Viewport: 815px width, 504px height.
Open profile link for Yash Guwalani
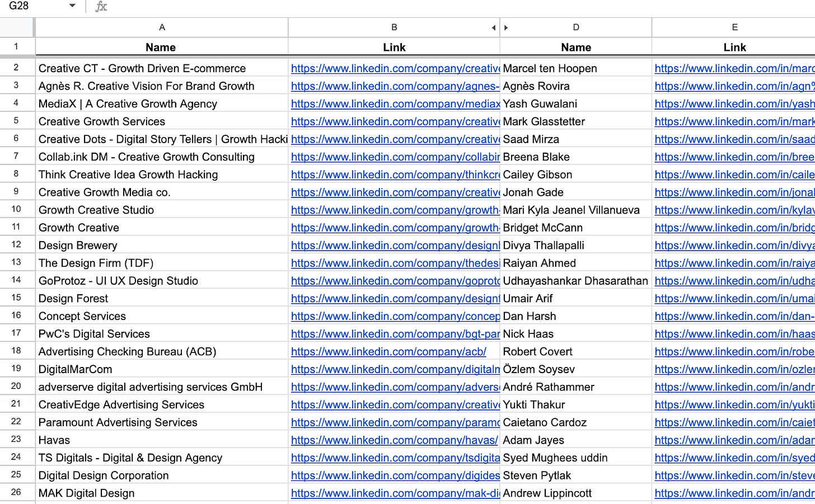[x=734, y=103]
